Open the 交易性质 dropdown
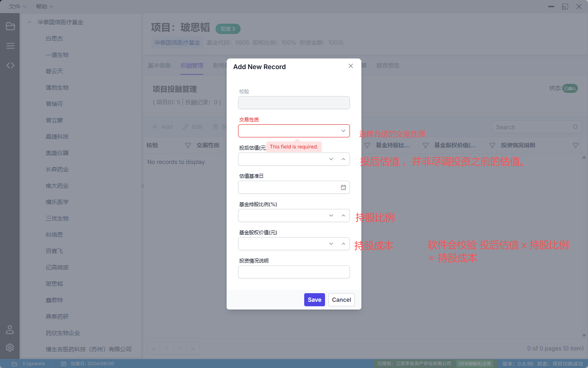 (x=343, y=131)
